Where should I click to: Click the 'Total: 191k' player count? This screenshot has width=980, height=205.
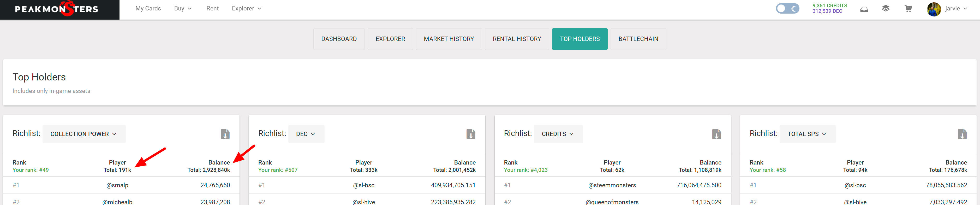tap(117, 170)
